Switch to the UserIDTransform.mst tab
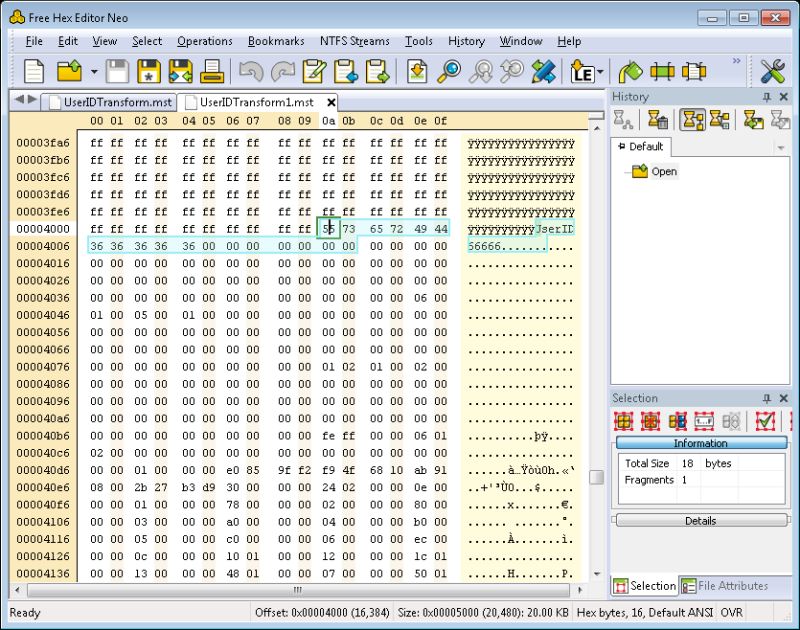This screenshot has width=800, height=630. pos(111,102)
